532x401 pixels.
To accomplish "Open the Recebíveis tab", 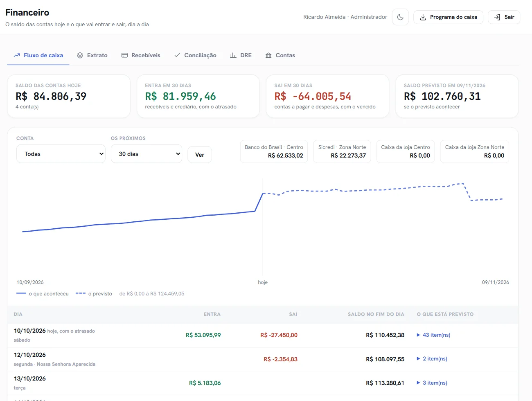I will (x=141, y=55).
